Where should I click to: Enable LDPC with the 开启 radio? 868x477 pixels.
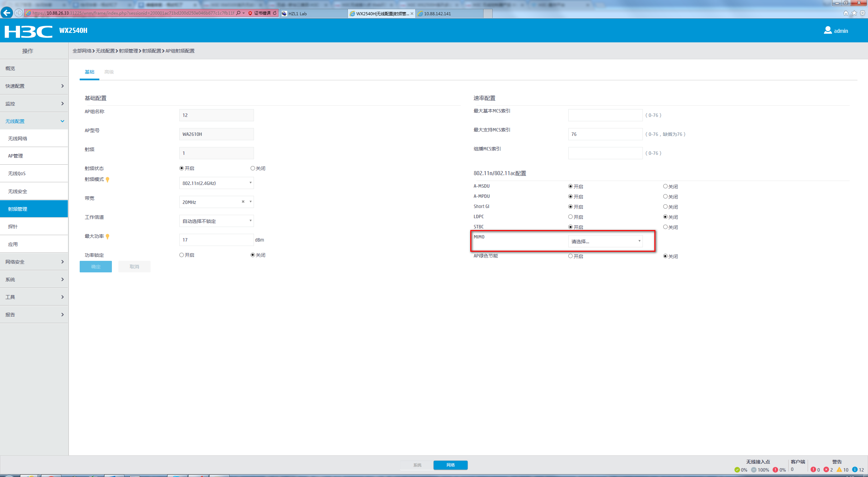(x=570, y=217)
